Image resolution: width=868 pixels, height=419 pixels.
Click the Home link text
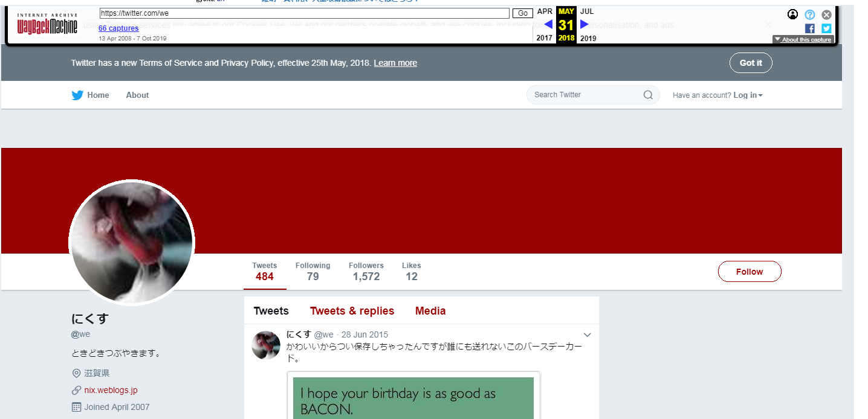coord(98,95)
